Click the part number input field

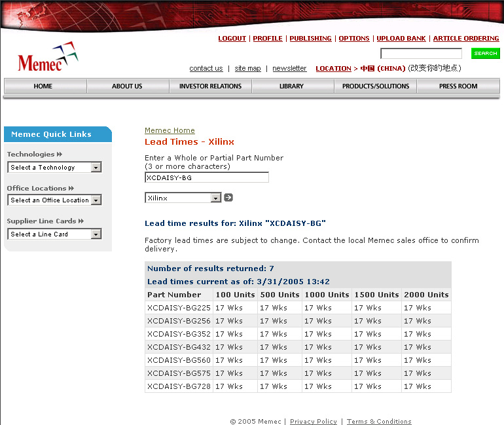tap(206, 177)
